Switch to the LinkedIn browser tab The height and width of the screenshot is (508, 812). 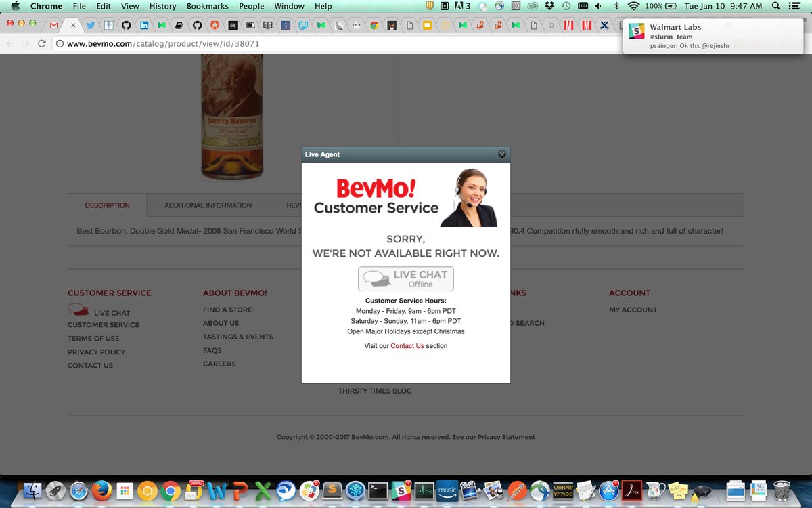[144, 25]
